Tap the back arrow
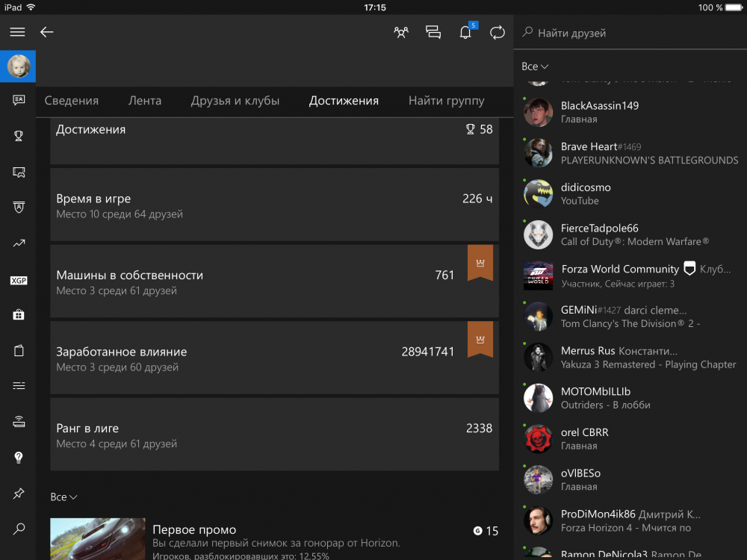This screenshot has width=747, height=560. click(x=47, y=32)
